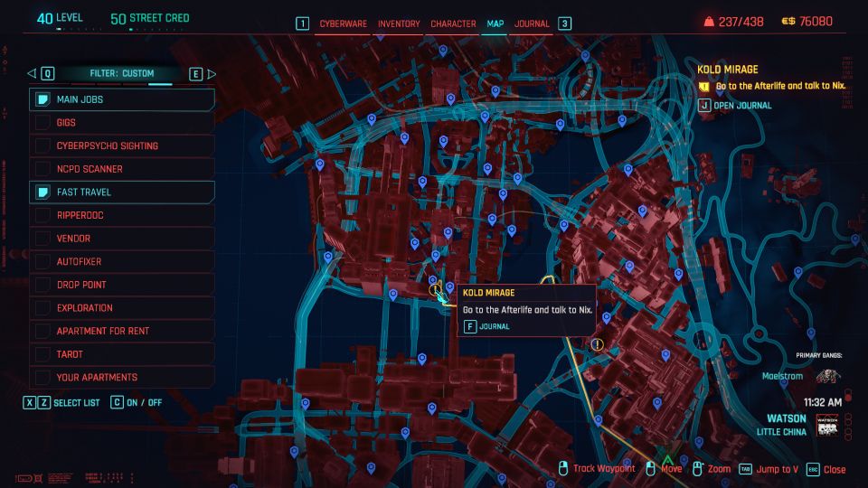Click Jump to V hint
Viewport: 868px width, 488px height.
778,469
